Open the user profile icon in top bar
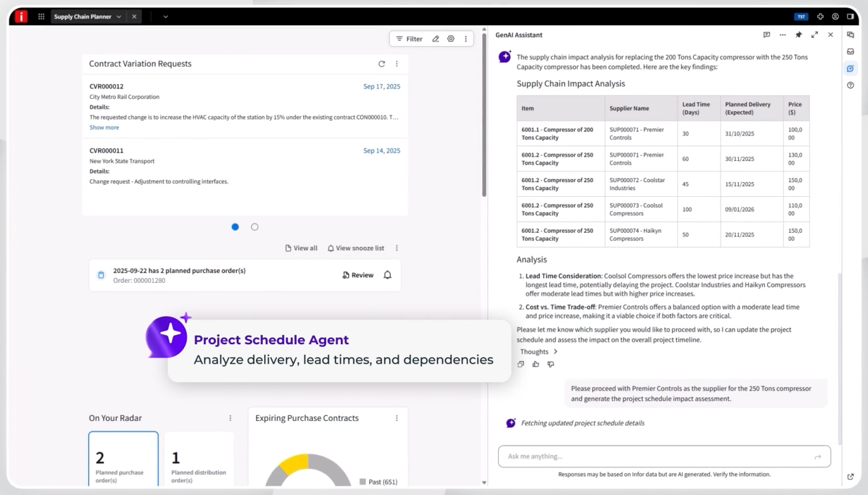 pos(835,17)
